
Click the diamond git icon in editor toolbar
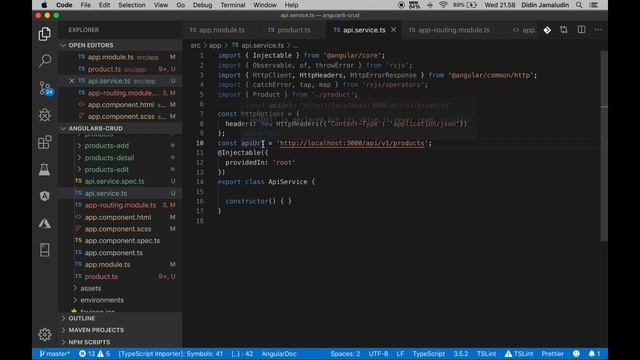(x=547, y=30)
